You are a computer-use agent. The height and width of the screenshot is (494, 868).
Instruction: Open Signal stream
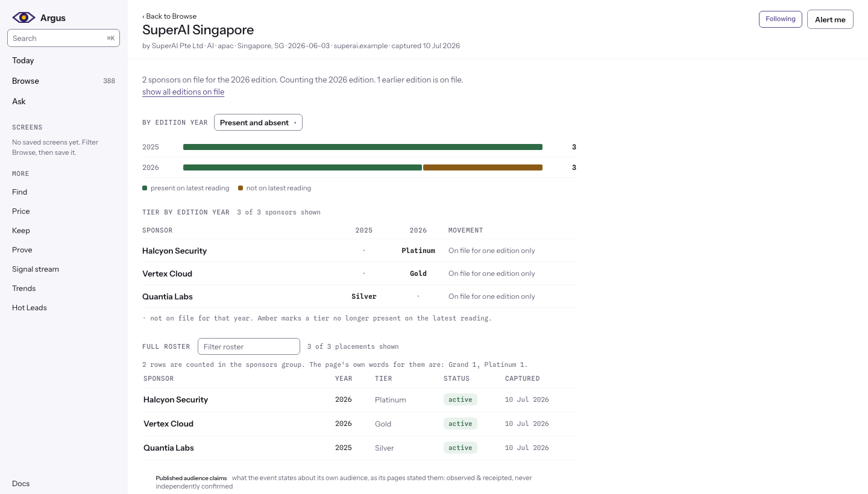point(36,269)
